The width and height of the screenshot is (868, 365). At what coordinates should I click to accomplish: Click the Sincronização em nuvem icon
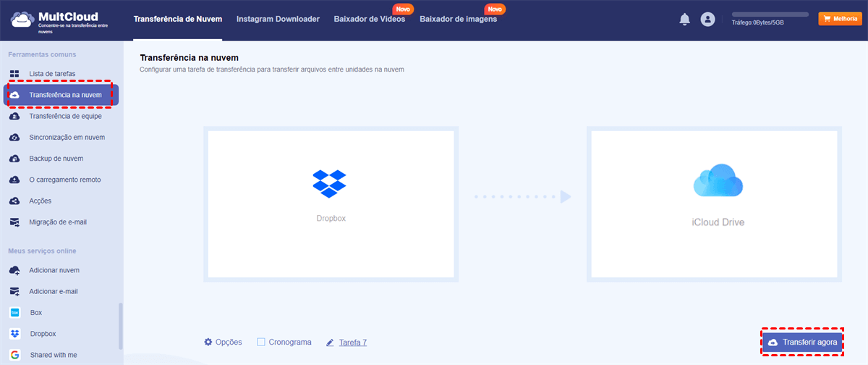point(14,137)
